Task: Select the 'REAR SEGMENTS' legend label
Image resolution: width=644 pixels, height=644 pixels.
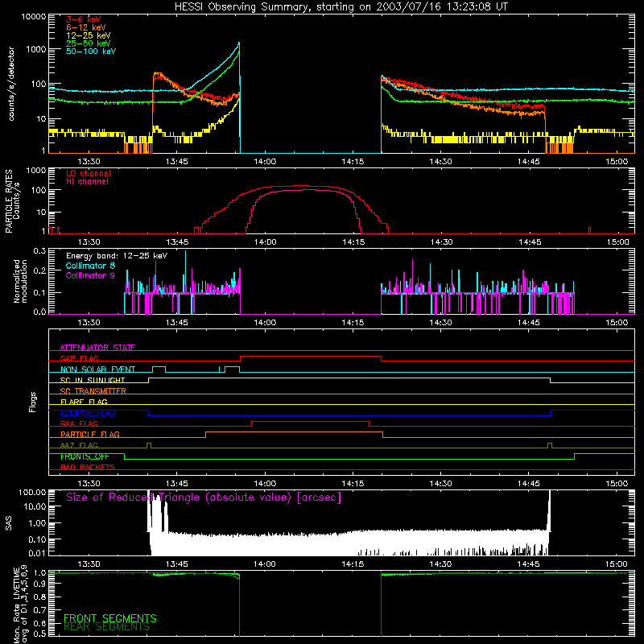Action: click(106, 627)
